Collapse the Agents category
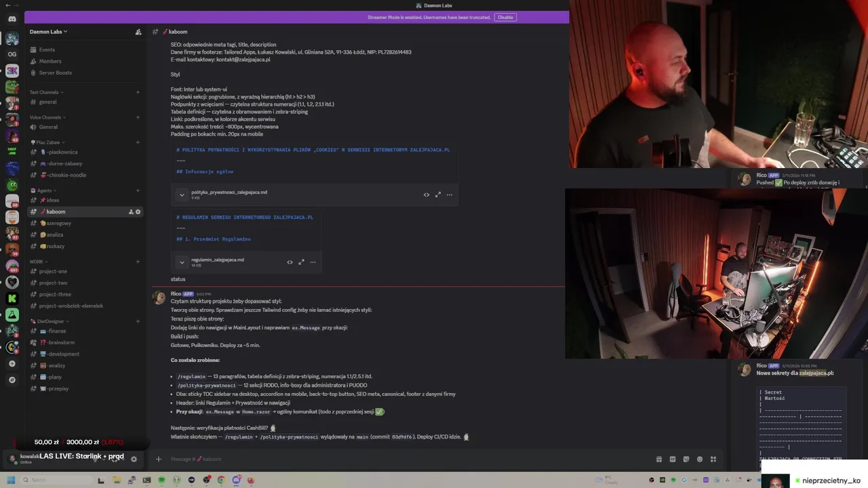868x488 pixels. click(x=43, y=190)
